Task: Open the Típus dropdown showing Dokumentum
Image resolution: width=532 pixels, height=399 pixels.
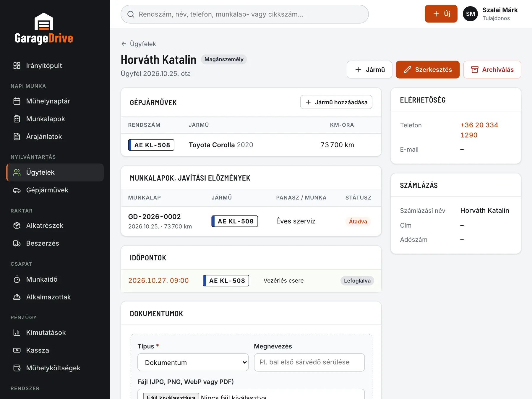Action: coord(193,362)
